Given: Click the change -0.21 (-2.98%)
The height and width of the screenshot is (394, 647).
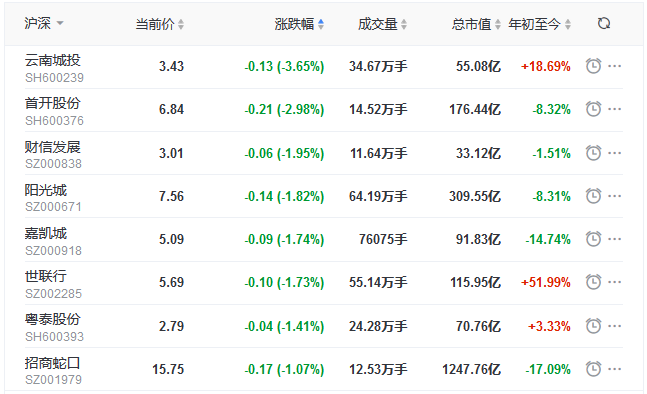Looking at the screenshot, I should point(284,109).
